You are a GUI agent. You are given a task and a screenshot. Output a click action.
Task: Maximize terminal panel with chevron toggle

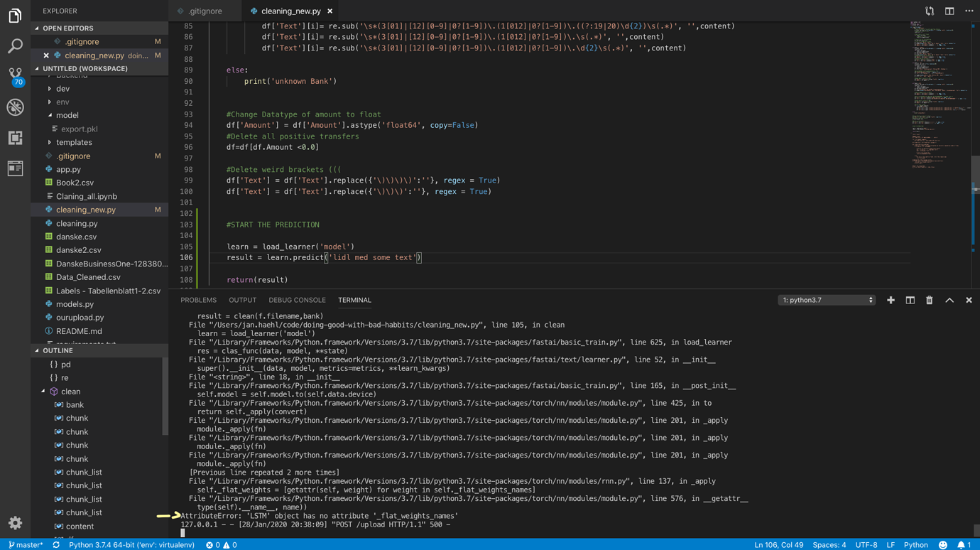pos(949,300)
